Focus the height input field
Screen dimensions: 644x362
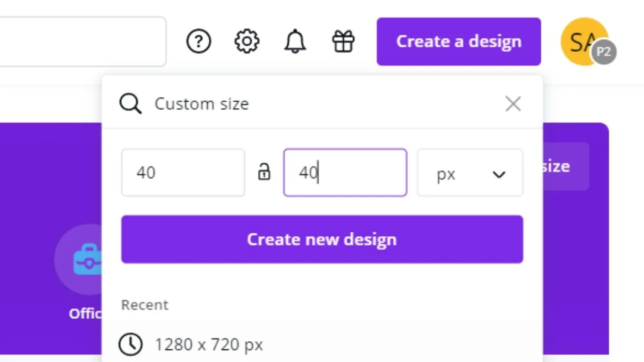(345, 172)
